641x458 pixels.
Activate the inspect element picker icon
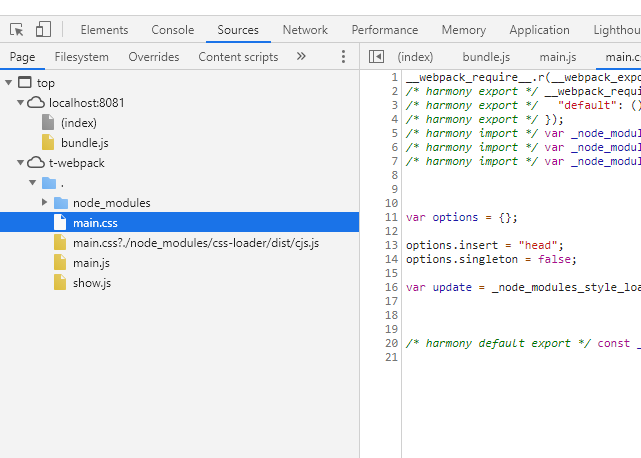(x=16, y=30)
